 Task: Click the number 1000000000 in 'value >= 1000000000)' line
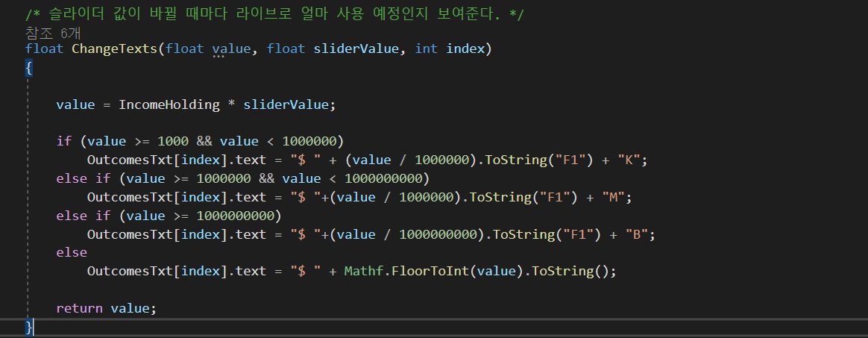235,216
